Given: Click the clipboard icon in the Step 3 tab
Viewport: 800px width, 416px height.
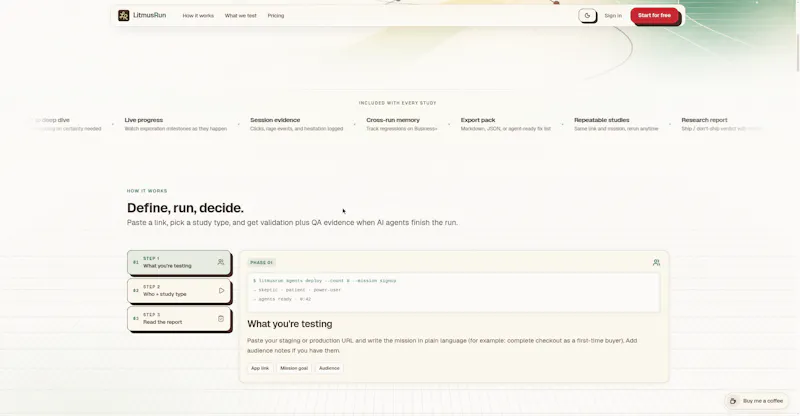Looking at the screenshot, I should 221,319.
